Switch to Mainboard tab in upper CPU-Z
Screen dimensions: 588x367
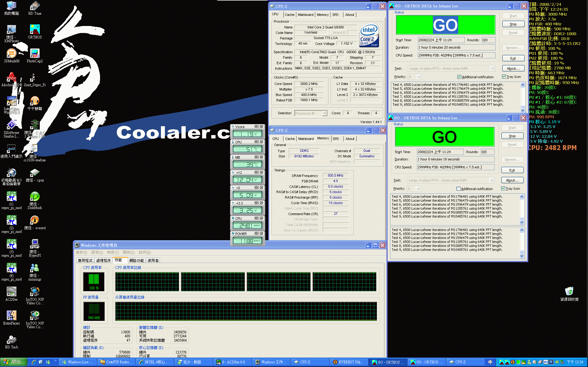click(x=306, y=15)
